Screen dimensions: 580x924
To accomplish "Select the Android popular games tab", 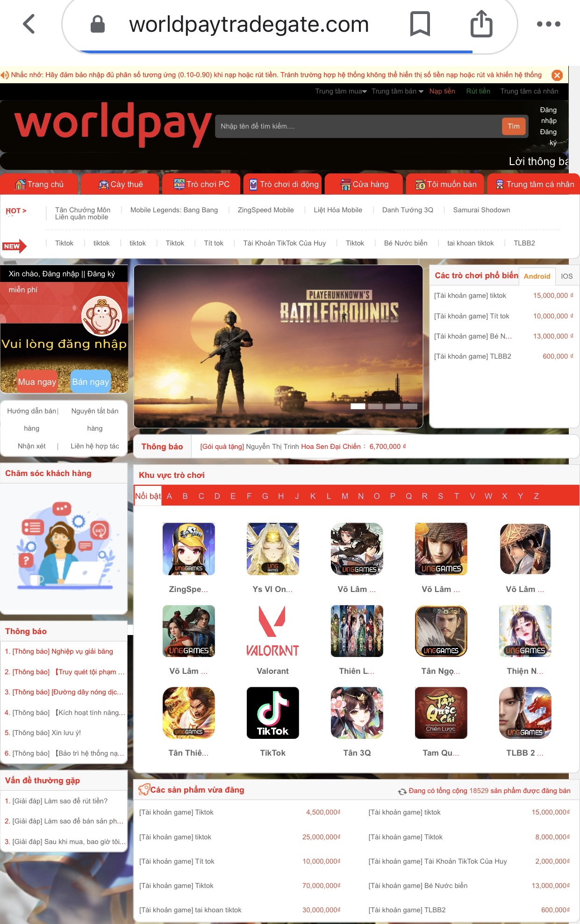I will [537, 276].
